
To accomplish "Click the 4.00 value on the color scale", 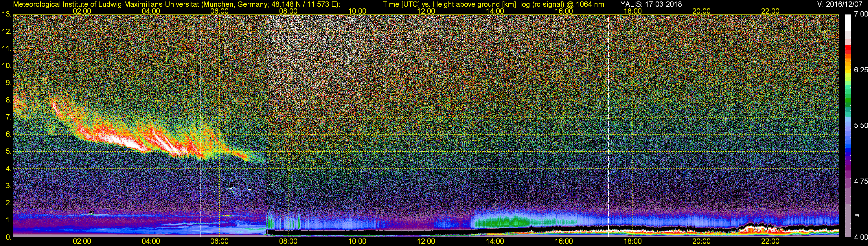I will click(860, 237).
